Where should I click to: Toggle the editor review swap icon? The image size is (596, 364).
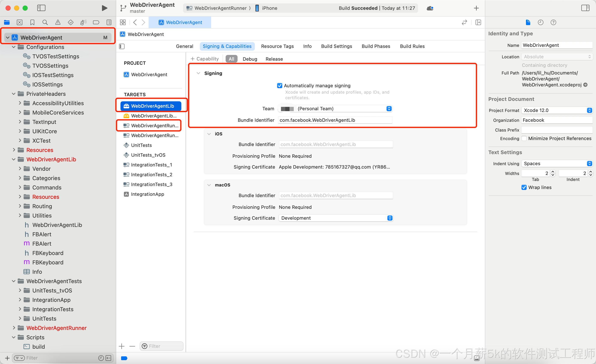[x=464, y=23]
